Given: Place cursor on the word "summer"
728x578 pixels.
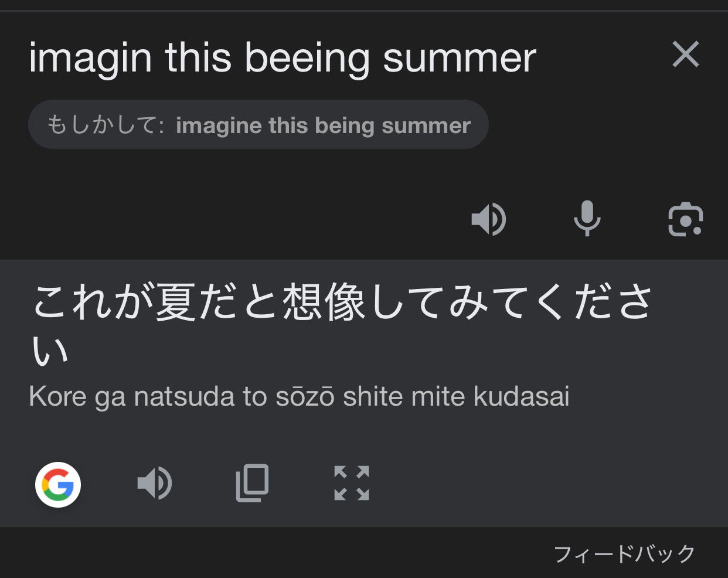Looking at the screenshot, I should (460, 57).
